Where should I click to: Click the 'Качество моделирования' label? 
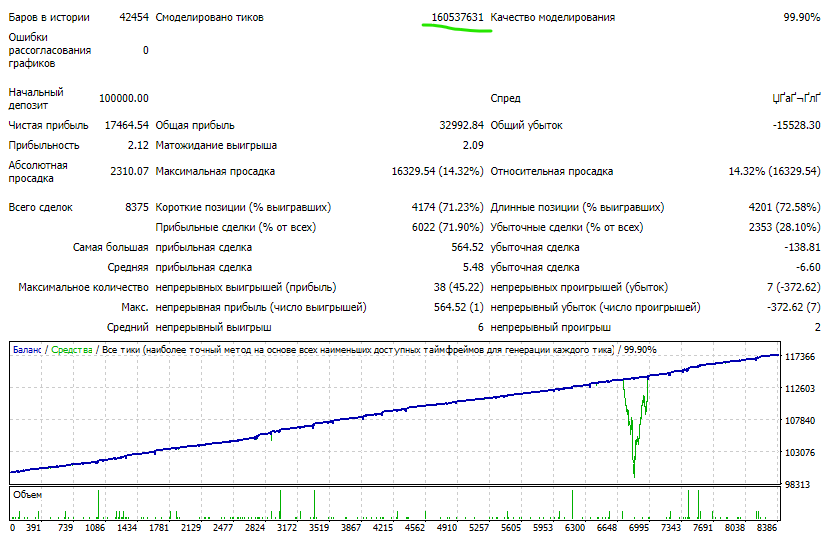point(553,17)
